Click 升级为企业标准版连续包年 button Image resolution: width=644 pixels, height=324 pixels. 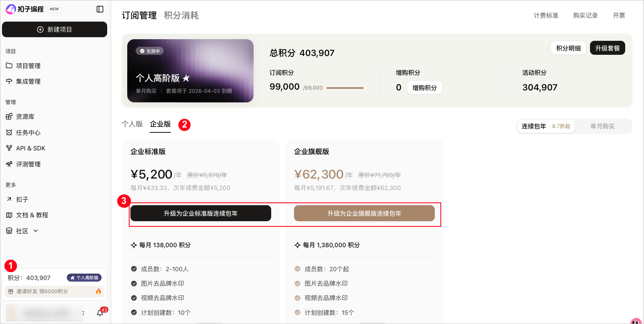(x=201, y=213)
